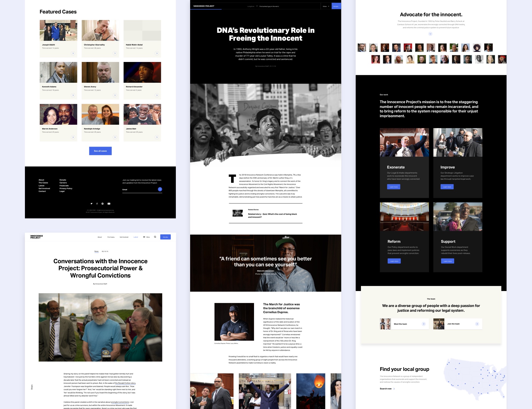Click arrow icon on Steven Avery card
Viewport: 532px width, 409px height.
coord(115,95)
